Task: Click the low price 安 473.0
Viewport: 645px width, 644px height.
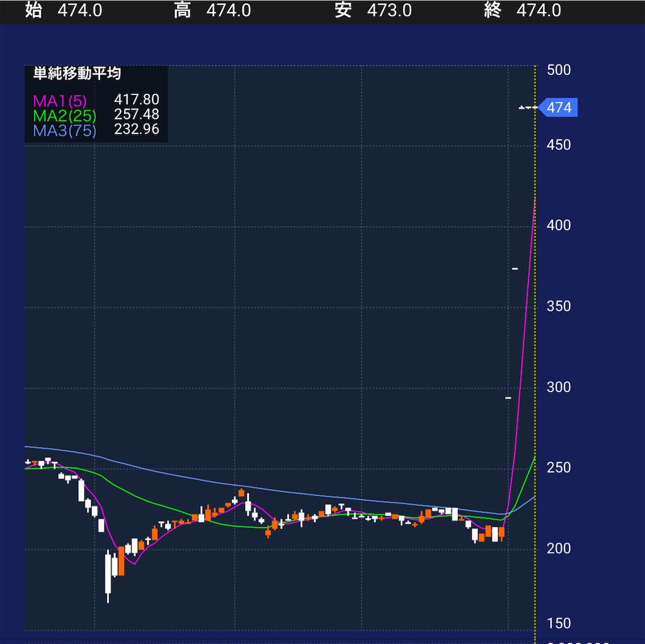Action: click(x=373, y=10)
